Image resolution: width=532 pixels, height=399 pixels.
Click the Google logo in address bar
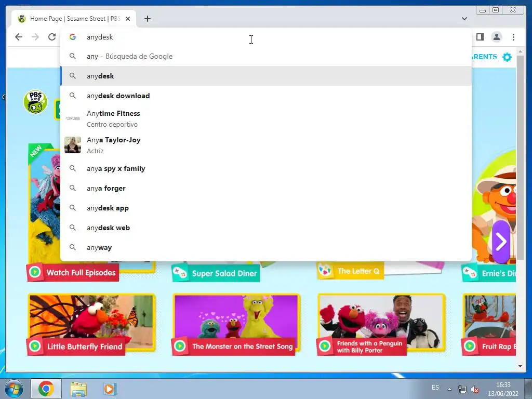point(73,37)
